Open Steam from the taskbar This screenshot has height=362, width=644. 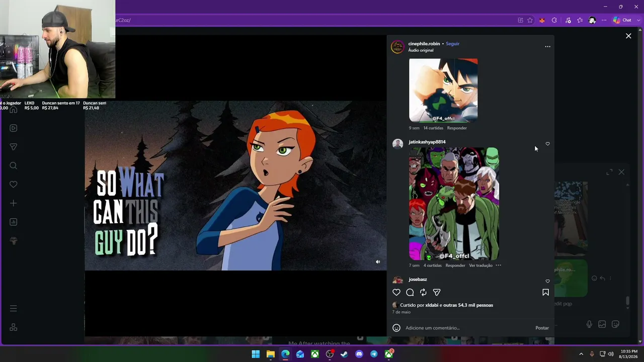coord(344,354)
